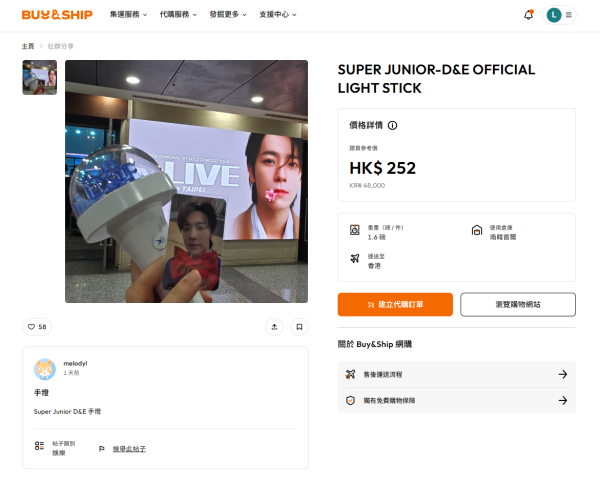Expand the 發掘更多 dropdown menu
Viewport: 600px width, 485px height.
pyautogui.click(x=228, y=15)
